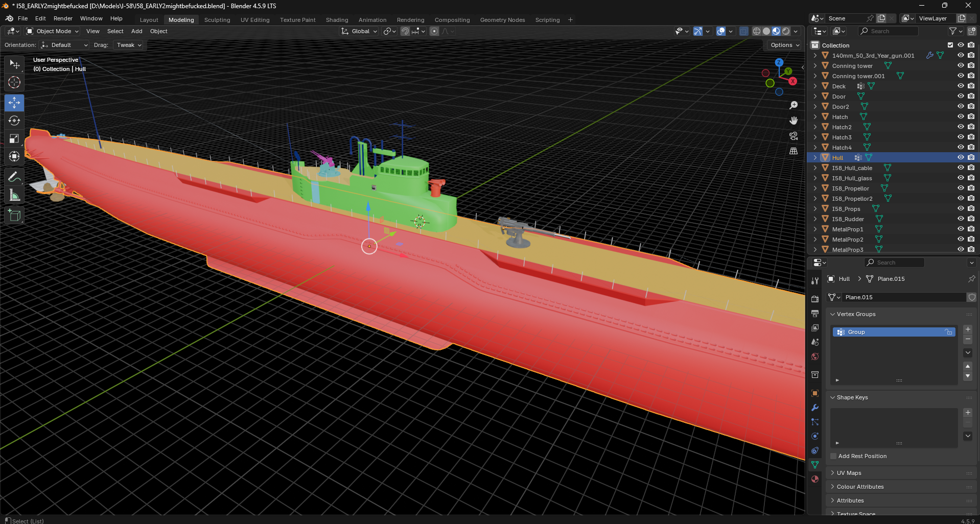Disable render camera for Hatch2

pos(971,127)
